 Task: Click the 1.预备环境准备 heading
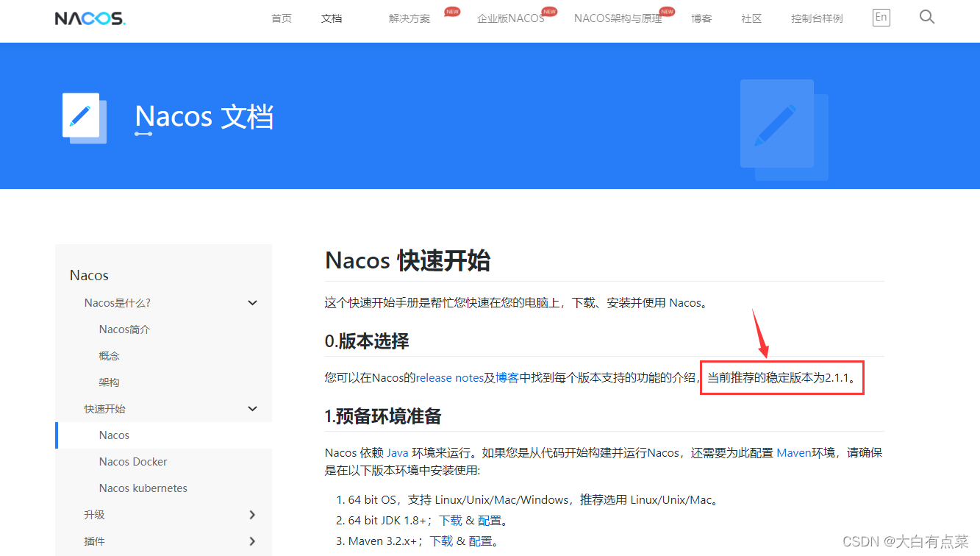pyautogui.click(x=383, y=416)
